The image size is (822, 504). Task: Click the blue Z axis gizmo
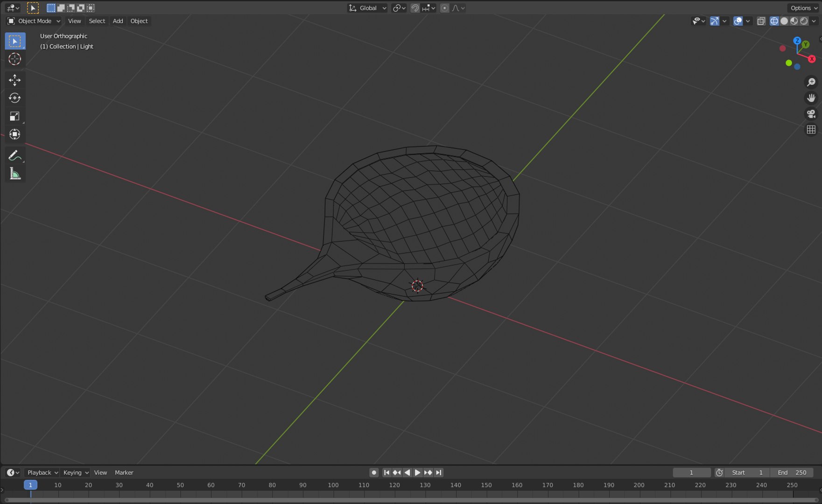[797, 41]
